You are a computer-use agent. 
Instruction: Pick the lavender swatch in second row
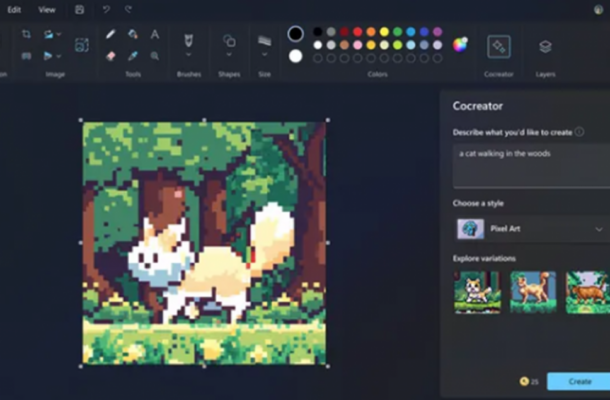coord(438,45)
